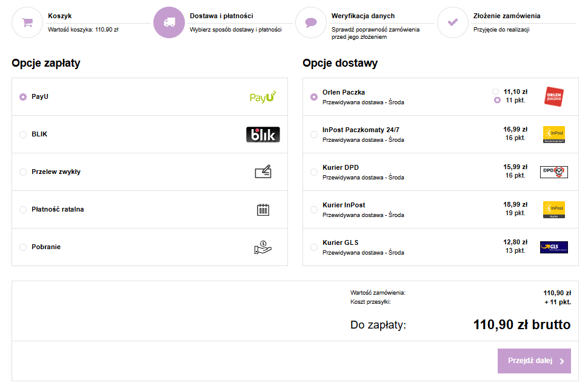588x391 pixels.
Task: Select Kurier DPD delivery radio button
Action: (x=314, y=172)
